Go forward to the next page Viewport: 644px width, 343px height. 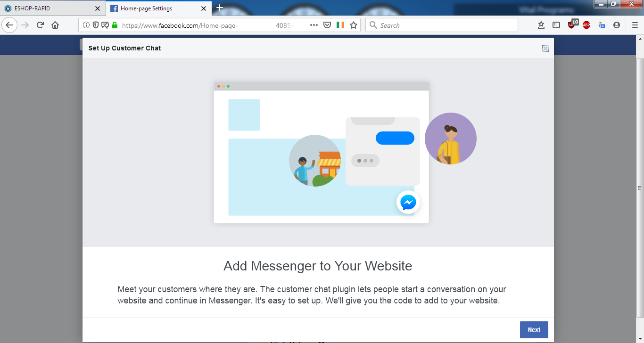25,25
